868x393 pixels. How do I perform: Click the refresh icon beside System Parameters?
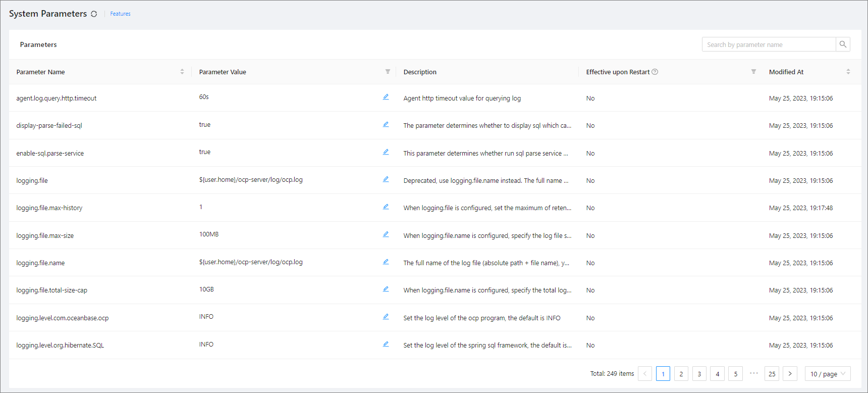tap(94, 14)
